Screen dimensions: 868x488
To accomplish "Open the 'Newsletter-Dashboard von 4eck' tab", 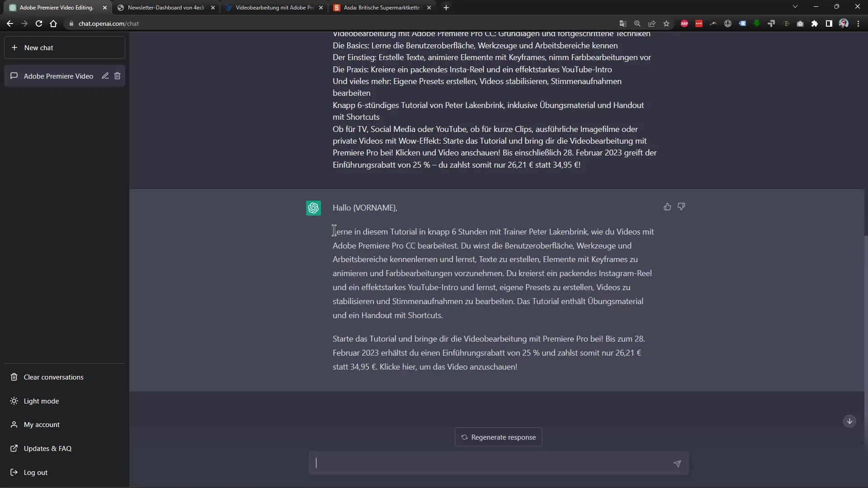I will pyautogui.click(x=166, y=7).
